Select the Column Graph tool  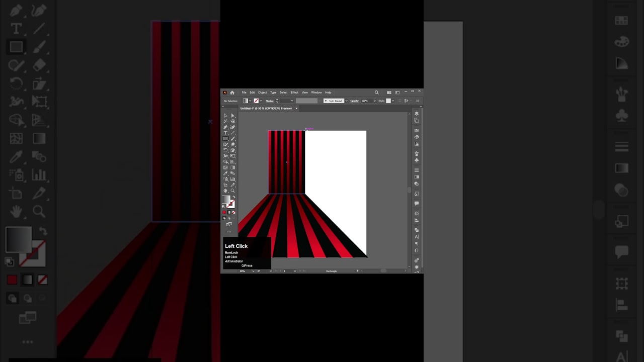click(x=233, y=179)
